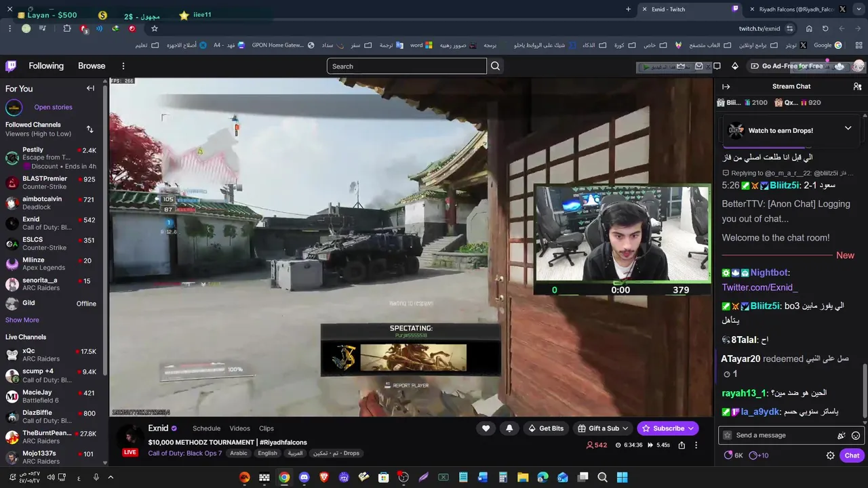Open the Google bookmark

click(827, 45)
